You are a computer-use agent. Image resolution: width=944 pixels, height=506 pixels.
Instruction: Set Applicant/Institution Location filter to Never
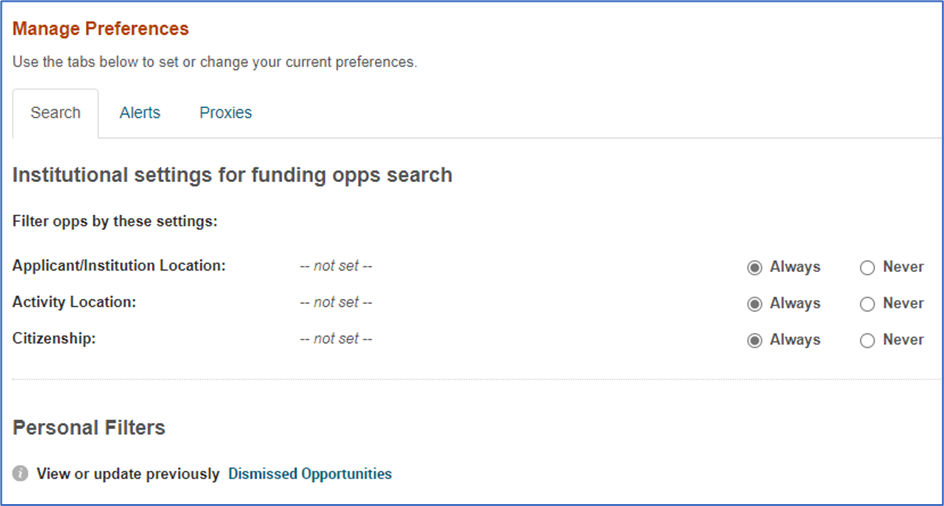[x=868, y=267]
